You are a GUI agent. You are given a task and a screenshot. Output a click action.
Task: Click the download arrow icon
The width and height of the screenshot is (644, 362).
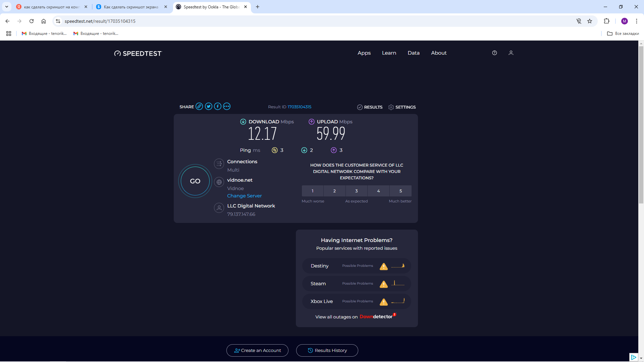coord(243,122)
